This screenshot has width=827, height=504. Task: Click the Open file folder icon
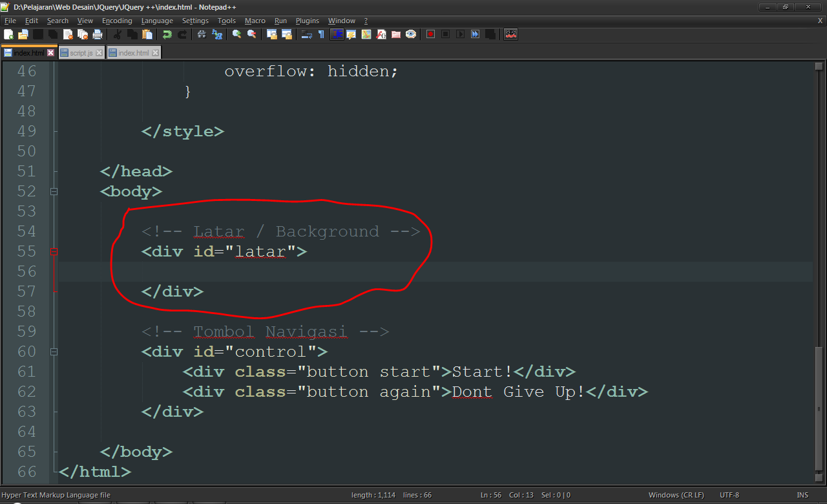(23, 34)
